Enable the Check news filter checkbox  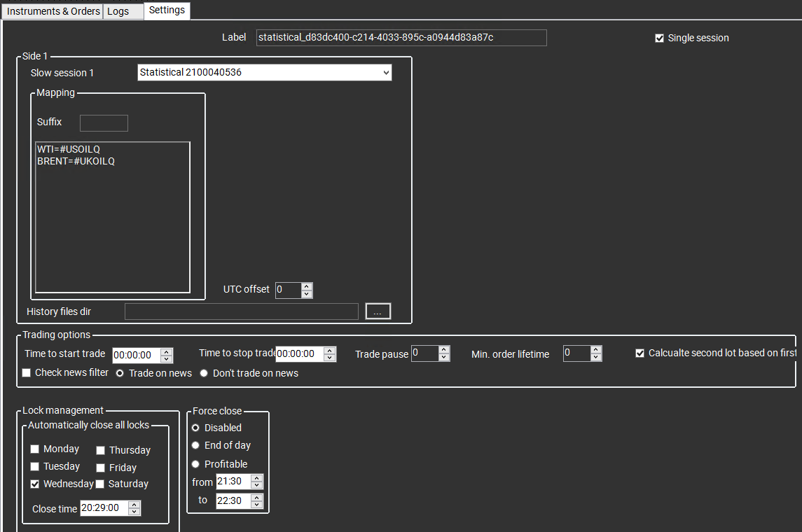tap(27, 373)
